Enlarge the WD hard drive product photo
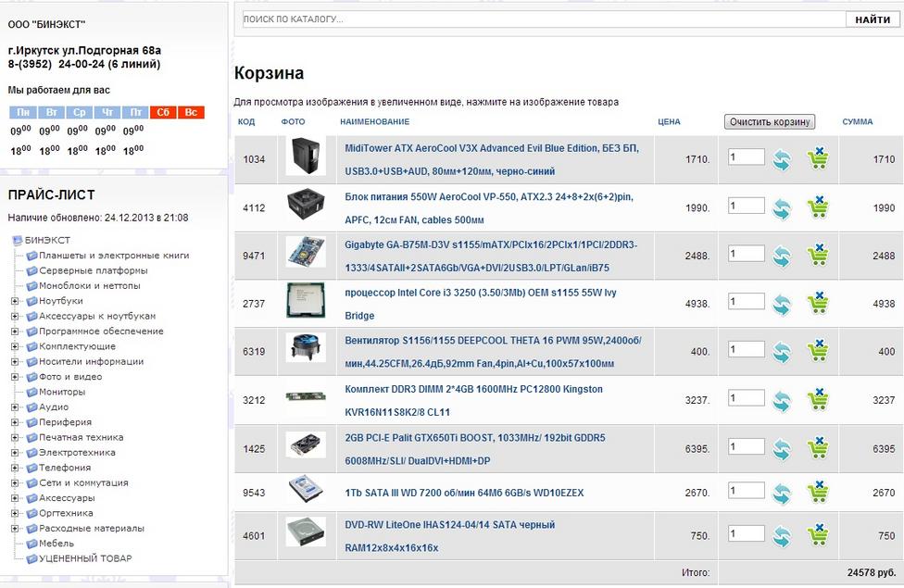Screen dimensions: 904x588 pos(306,488)
